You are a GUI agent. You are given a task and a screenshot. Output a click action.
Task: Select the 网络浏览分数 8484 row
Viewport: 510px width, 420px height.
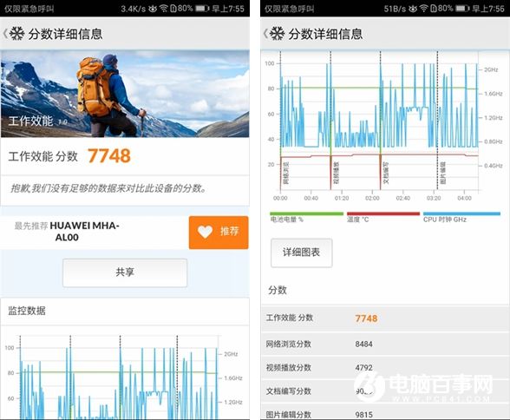[385, 344]
